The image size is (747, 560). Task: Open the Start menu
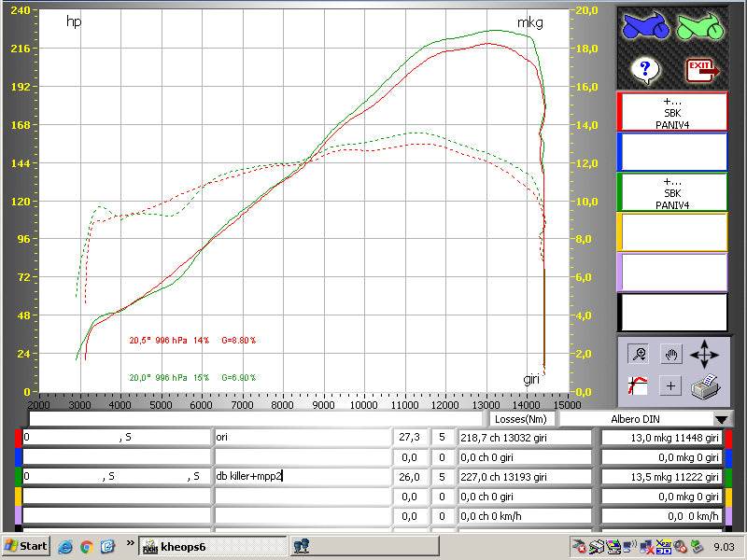pos(23,545)
